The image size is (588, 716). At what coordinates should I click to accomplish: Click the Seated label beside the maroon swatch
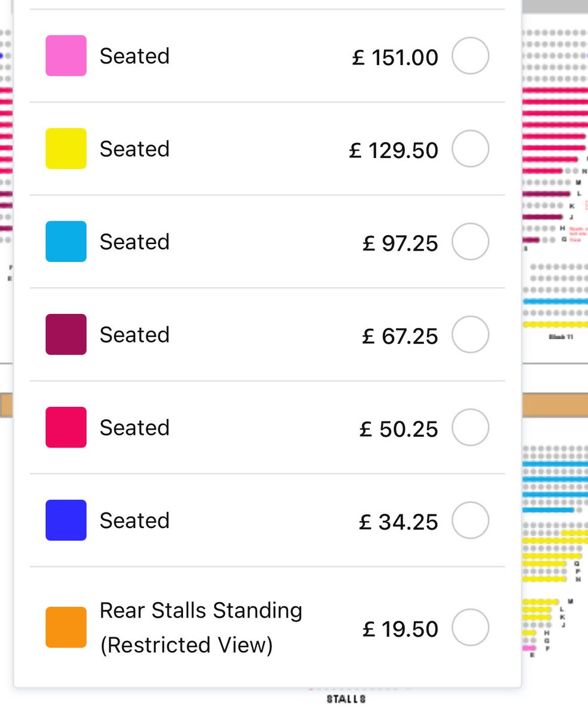coord(135,335)
